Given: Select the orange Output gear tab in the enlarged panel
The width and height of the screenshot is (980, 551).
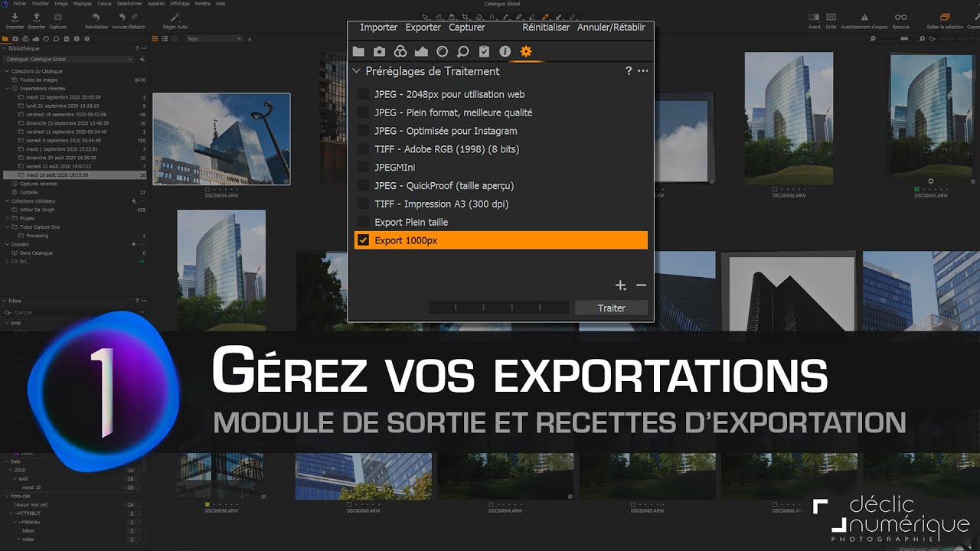Looking at the screenshot, I should click(525, 51).
